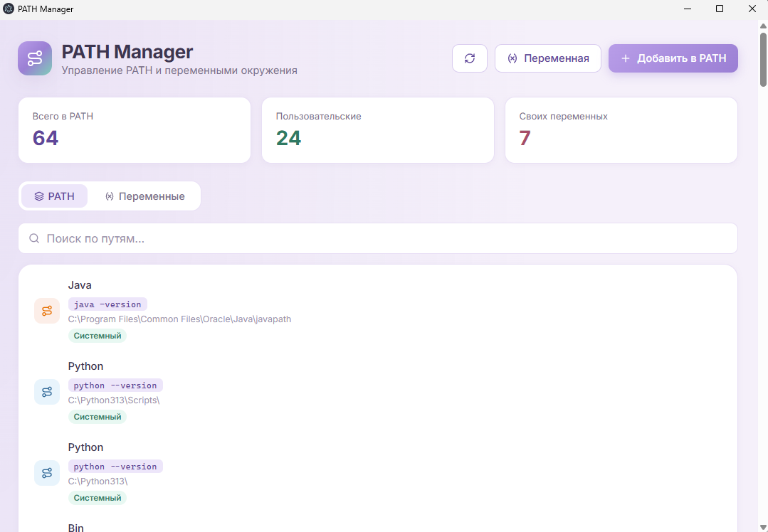Image resolution: width=768 pixels, height=532 pixels.
Task: Click the scrollbar up arrow
Action: pyautogui.click(x=763, y=25)
